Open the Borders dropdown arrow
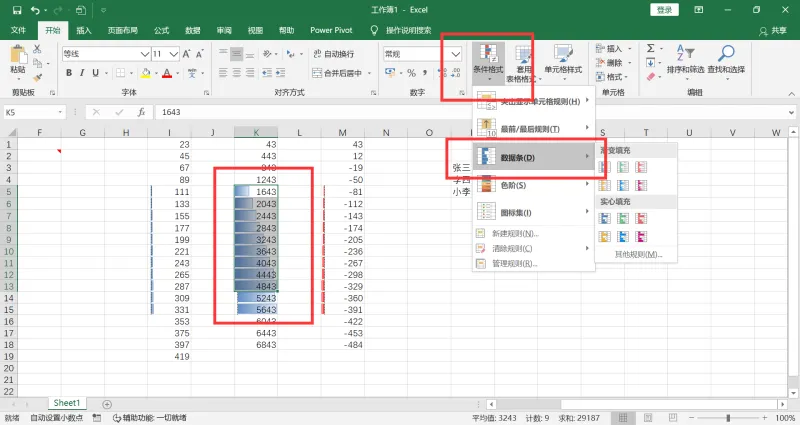Screen dimensions: 800x425 click(131, 73)
